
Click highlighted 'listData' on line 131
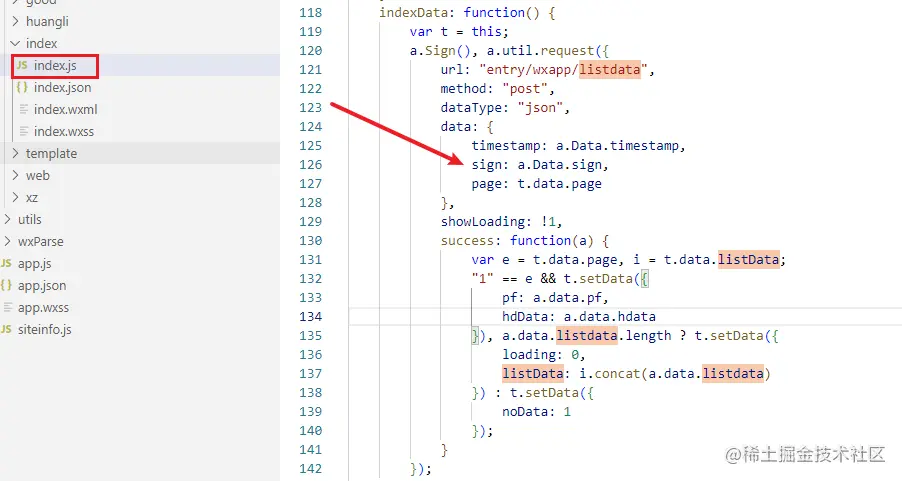748,259
